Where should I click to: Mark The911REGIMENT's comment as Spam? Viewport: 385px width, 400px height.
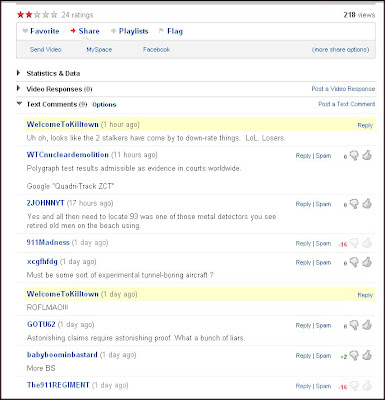[x=323, y=386]
